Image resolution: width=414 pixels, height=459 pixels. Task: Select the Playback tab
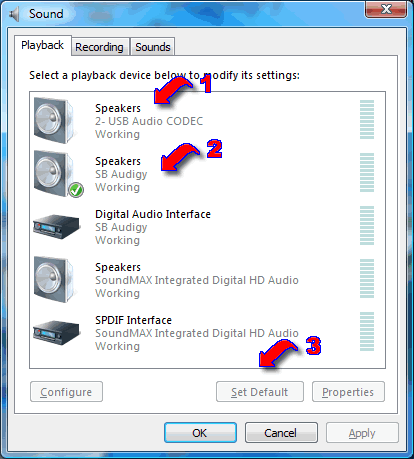(x=42, y=45)
